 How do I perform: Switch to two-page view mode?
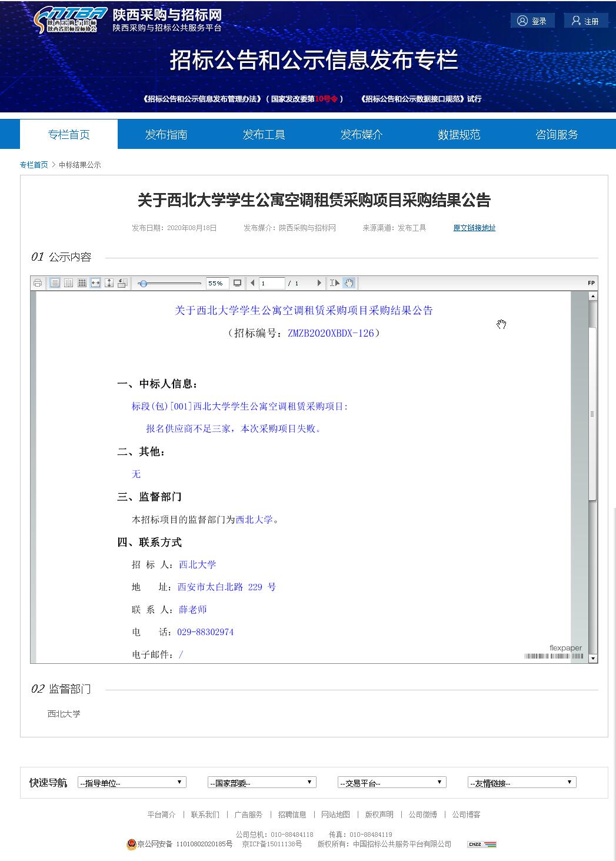pos(68,283)
